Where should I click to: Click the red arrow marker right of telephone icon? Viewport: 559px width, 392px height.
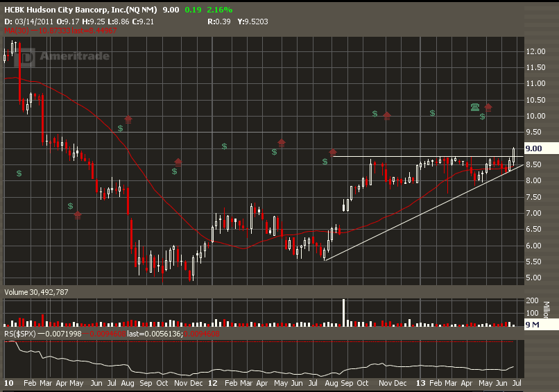point(488,107)
